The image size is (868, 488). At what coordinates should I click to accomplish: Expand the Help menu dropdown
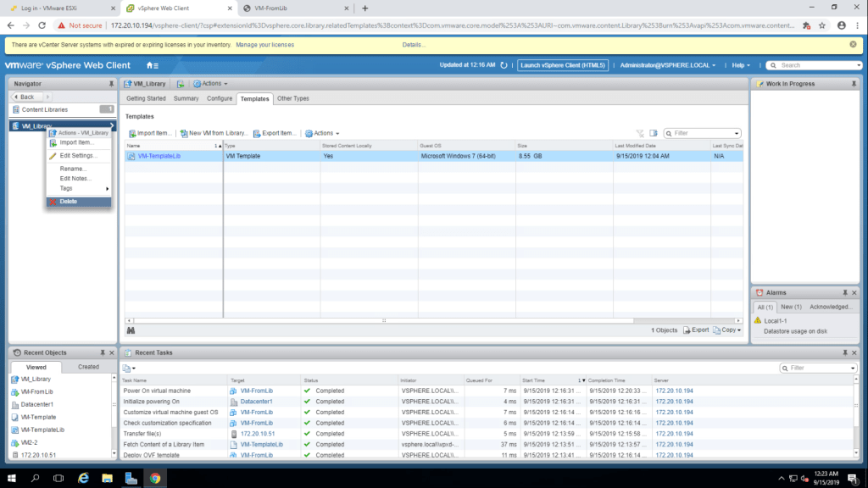pos(742,65)
